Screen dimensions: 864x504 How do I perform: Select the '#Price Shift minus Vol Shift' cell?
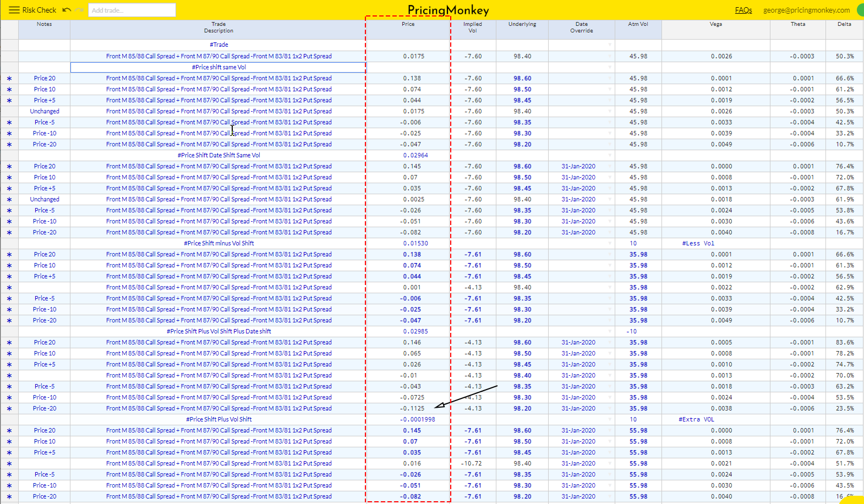(218, 243)
